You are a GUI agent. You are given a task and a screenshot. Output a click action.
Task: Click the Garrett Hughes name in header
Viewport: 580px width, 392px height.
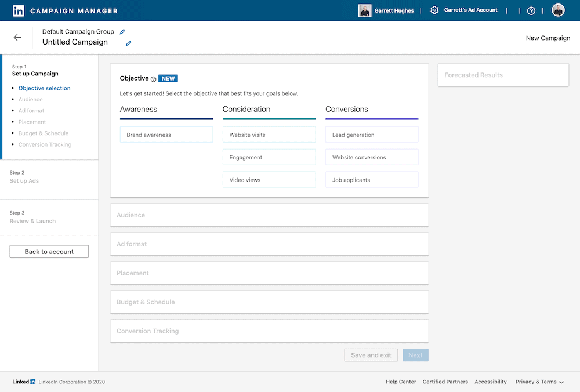(394, 10)
